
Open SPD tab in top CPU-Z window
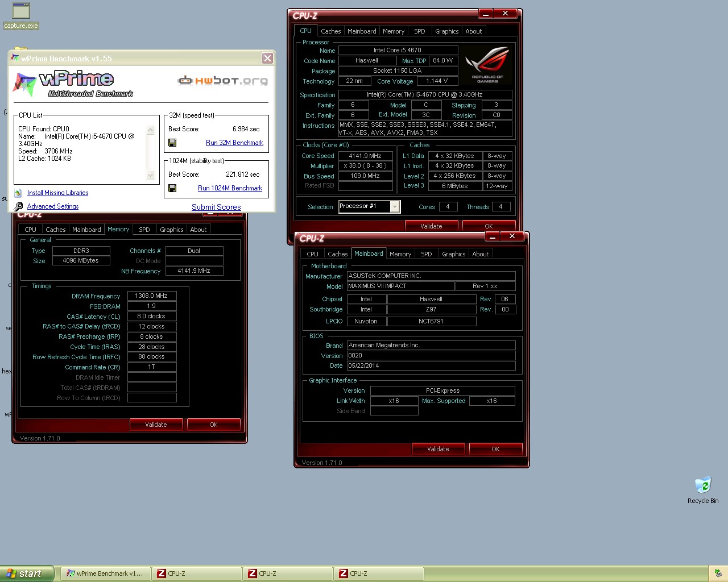click(420, 31)
